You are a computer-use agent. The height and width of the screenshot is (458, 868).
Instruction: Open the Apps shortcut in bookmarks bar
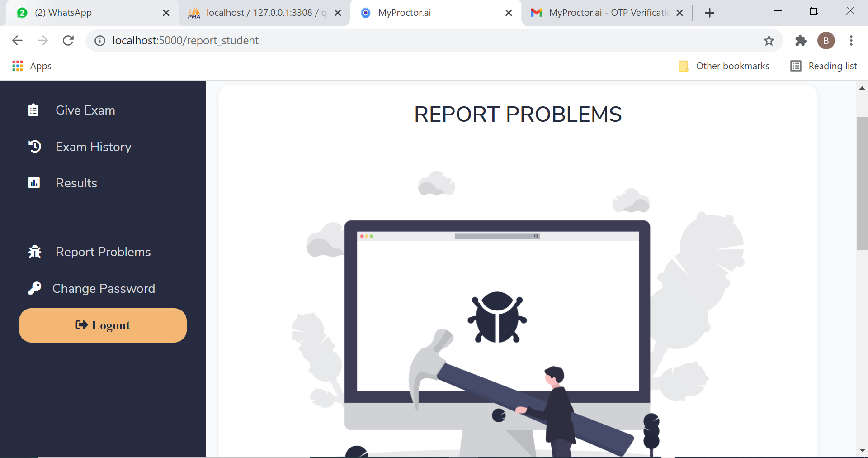tap(32, 66)
